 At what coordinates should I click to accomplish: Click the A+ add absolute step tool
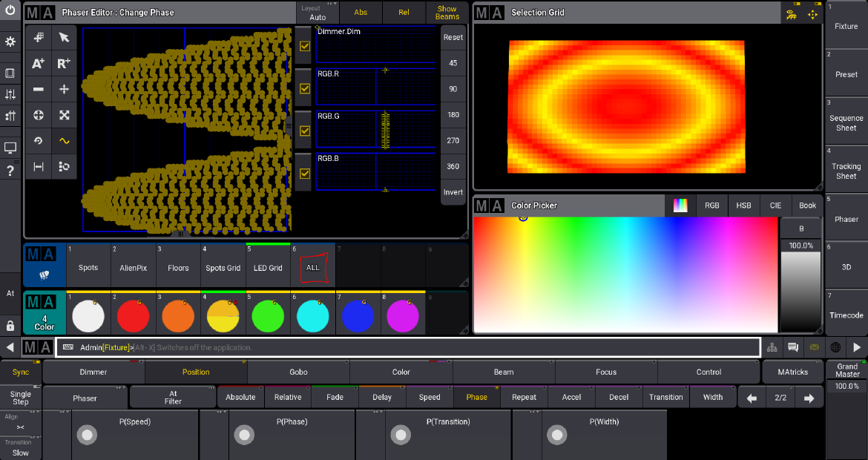coord(39,64)
